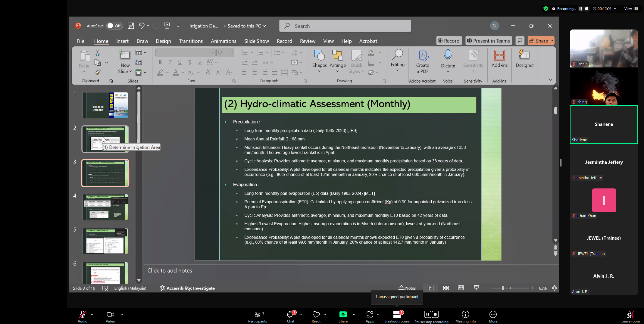Open Zoom Meeting info
Screen dimensions: 644x324
[x=465, y=317]
